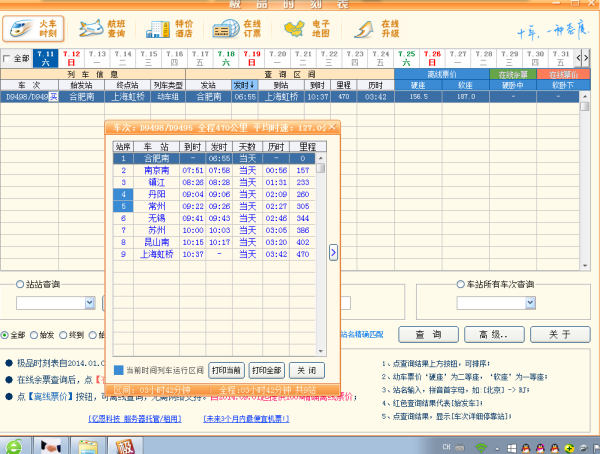The image size is (600, 454).
Task: Click 打印全部 print all button
Action: [x=266, y=370]
